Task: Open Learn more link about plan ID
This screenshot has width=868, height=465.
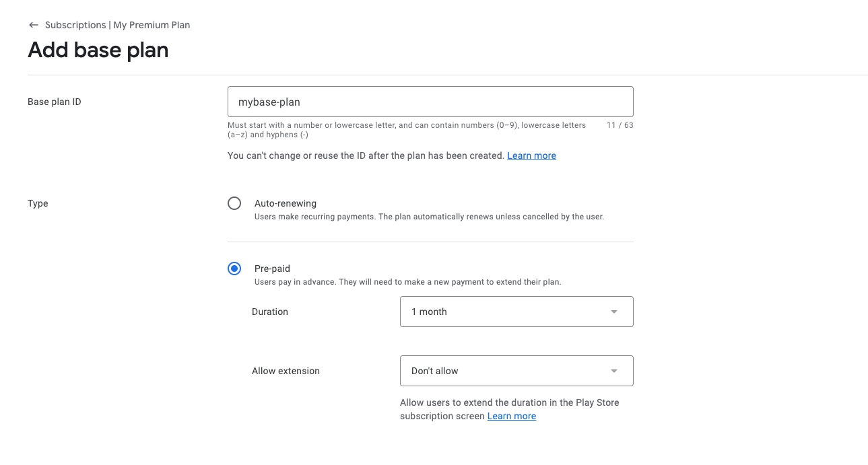Action: [x=531, y=155]
